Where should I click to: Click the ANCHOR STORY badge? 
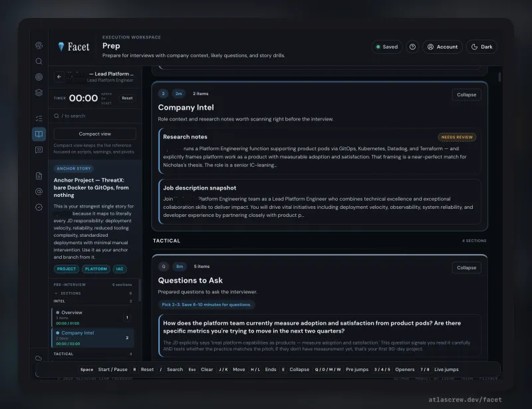[x=74, y=168]
